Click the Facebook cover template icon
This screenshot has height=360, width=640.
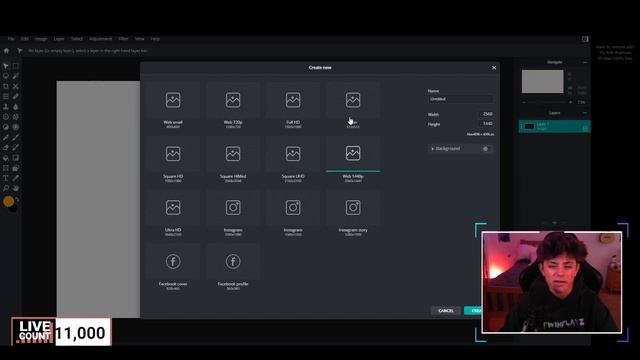coord(173,262)
